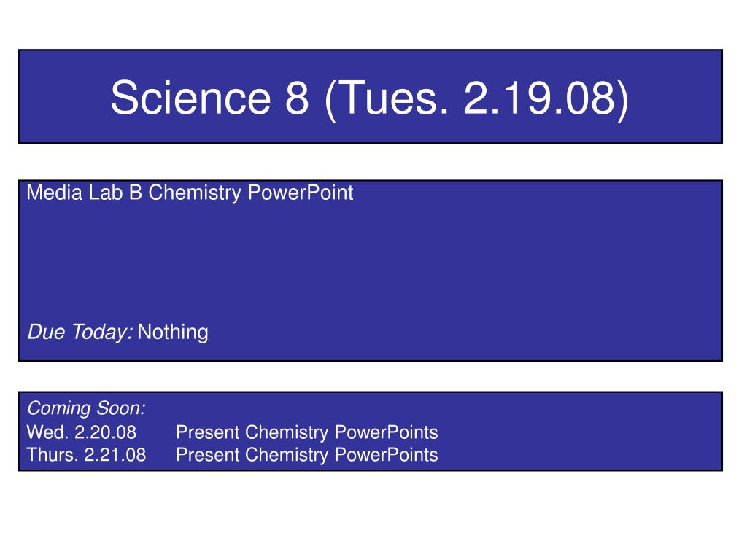747x560 pixels.
Task: Click the Science 8 title text
Action: pos(370,98)
